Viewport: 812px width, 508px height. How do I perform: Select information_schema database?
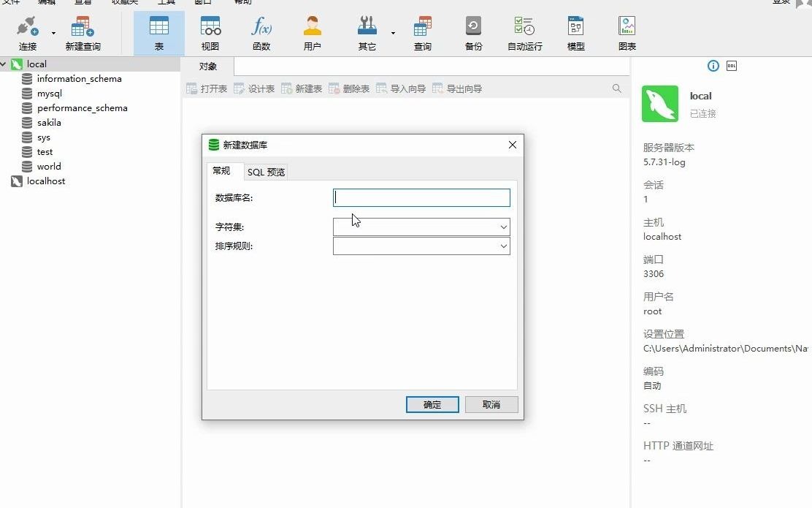pyautogui.click(x=80, y=79)
